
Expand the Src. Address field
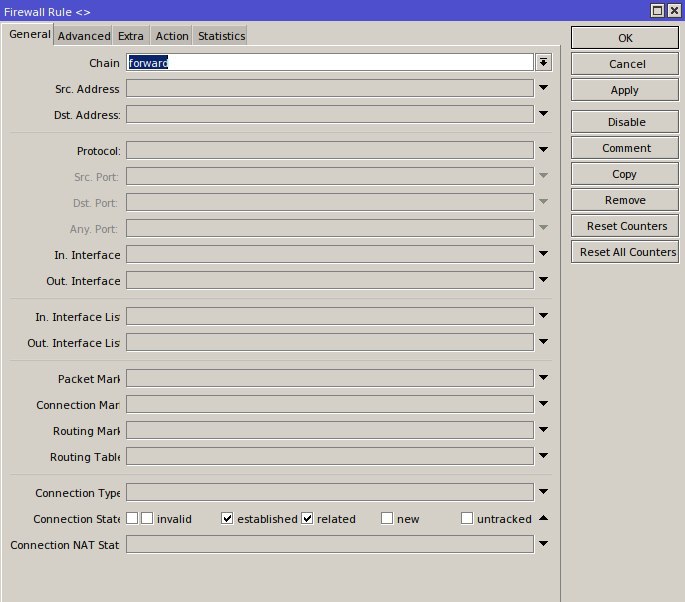tap(543, 88)
